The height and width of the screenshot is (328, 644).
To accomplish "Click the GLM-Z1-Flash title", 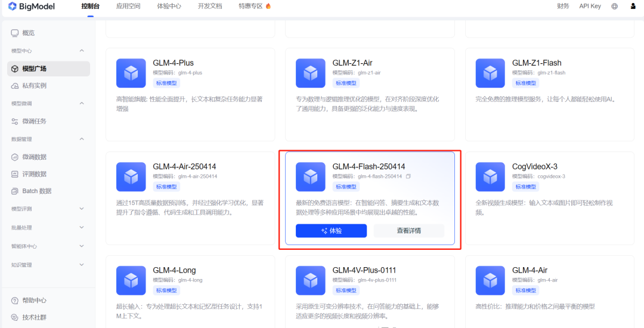I will pyautogui.click(x=537, y=63).
